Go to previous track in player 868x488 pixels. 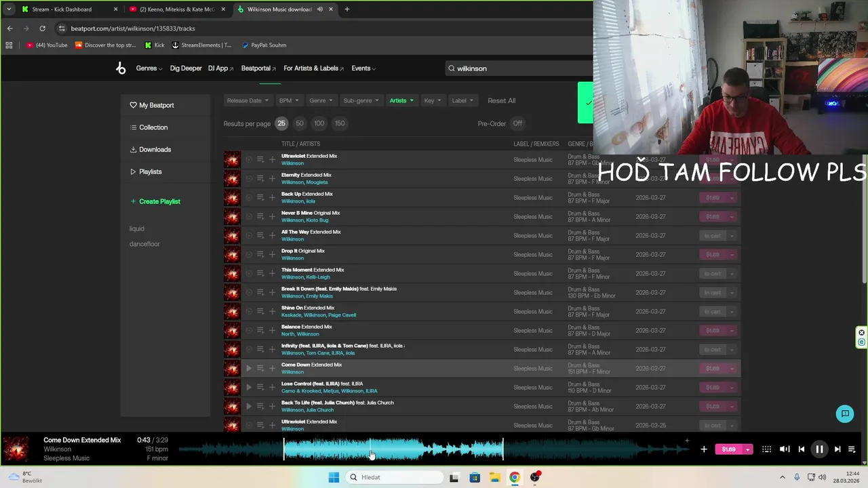point(802,449)
